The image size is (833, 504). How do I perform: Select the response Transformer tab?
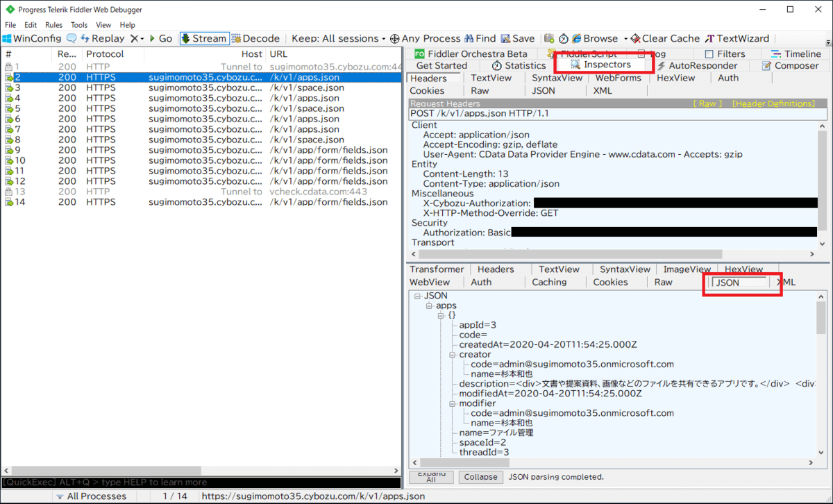click(437, 269)
